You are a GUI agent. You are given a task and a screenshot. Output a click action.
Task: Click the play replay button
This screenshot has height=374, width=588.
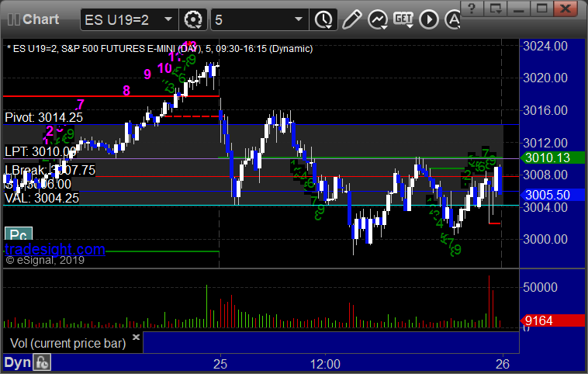click(x=429, y=19)
